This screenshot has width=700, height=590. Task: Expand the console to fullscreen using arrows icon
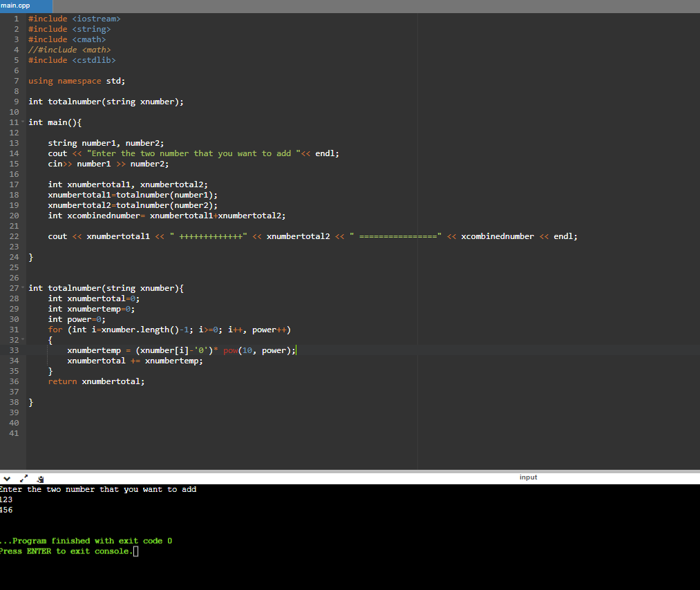[x=23, y=479]
